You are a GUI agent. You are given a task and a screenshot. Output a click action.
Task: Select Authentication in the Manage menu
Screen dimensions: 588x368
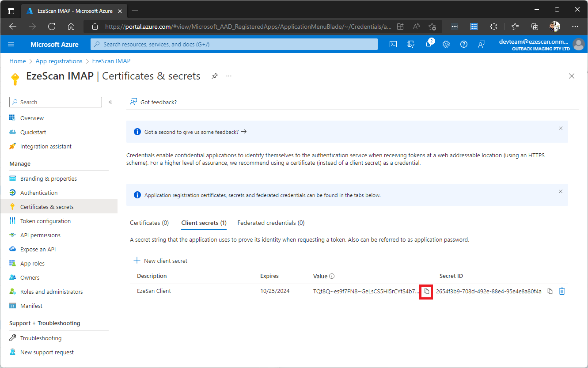pyautogui.click(x=39, y=193)
